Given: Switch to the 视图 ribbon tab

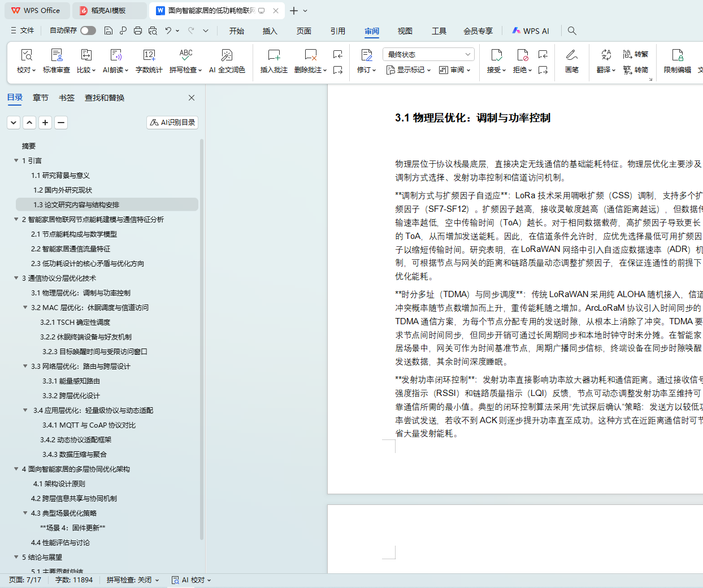Looking at the screenshot, I should coord(405,31).
